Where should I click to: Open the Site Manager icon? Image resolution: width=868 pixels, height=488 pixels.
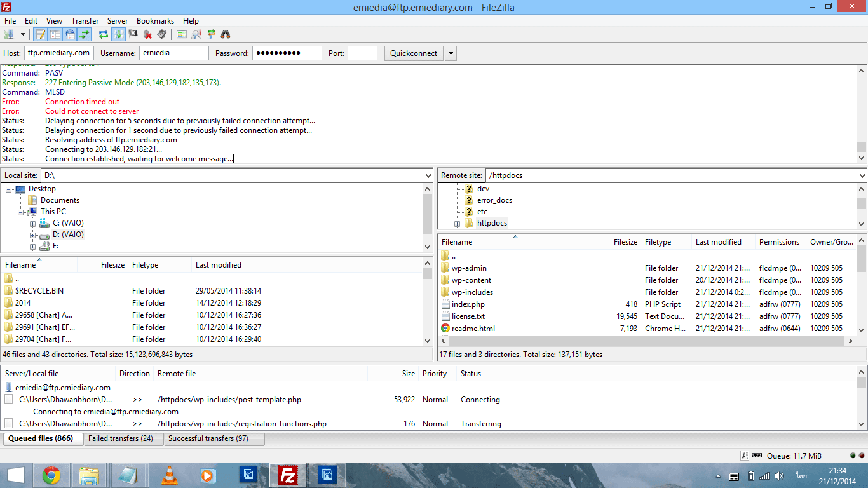10,34
